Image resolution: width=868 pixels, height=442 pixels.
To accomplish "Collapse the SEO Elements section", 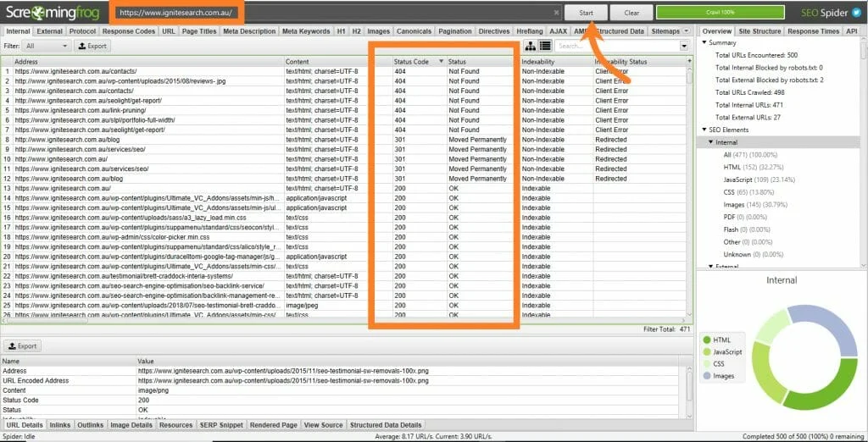I will [704, 130].
